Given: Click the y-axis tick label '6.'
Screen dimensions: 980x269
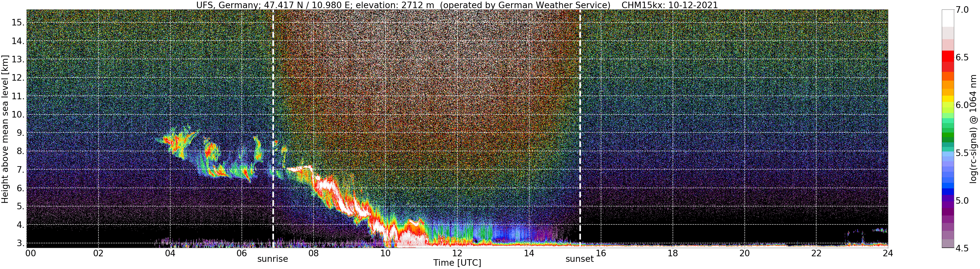Looking at the screenshot, I should click(x=21, y=188).
